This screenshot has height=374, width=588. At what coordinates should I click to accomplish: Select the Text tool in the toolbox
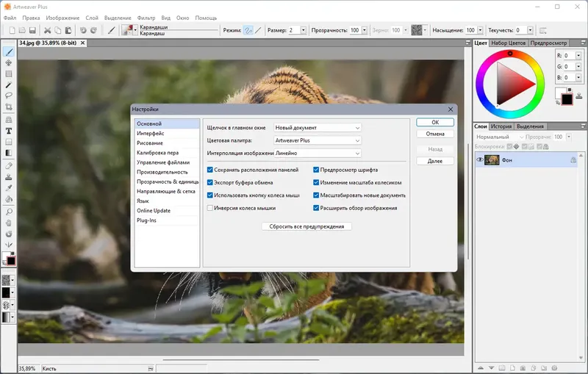9,130
